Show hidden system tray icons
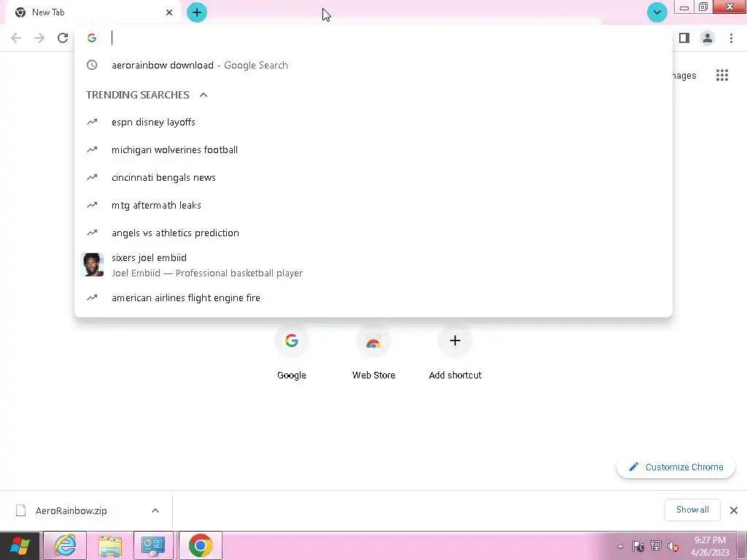Viewport: 747px width, 560px height. [620, 546]
